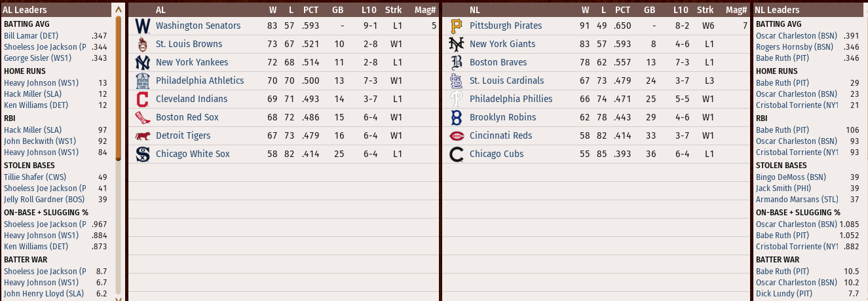This screenshot has height=301, width=868.
Task: Click the Washington Senators team logo
Action: tap(142, 26)
